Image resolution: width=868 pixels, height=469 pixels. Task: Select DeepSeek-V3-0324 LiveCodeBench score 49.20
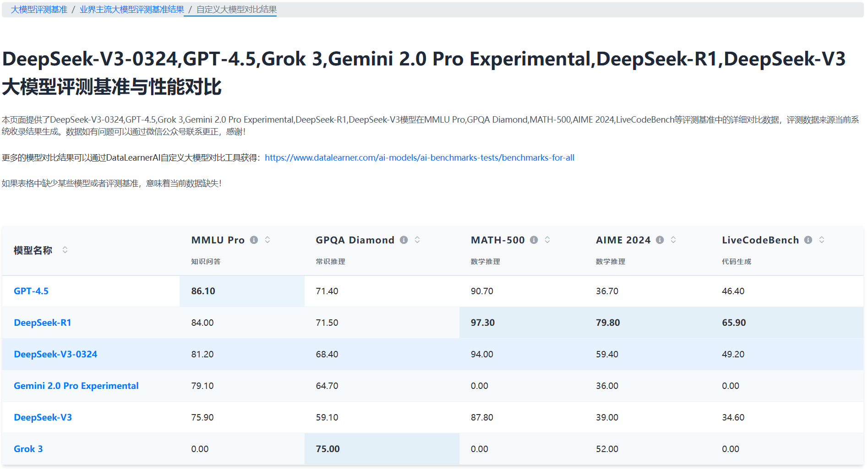pos(733,354)
